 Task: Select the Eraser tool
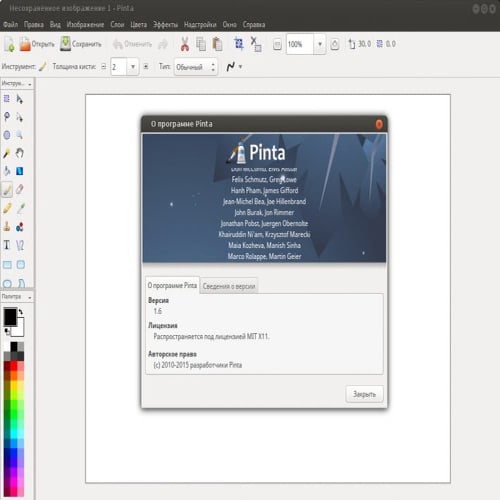click(x=20, y=190)
